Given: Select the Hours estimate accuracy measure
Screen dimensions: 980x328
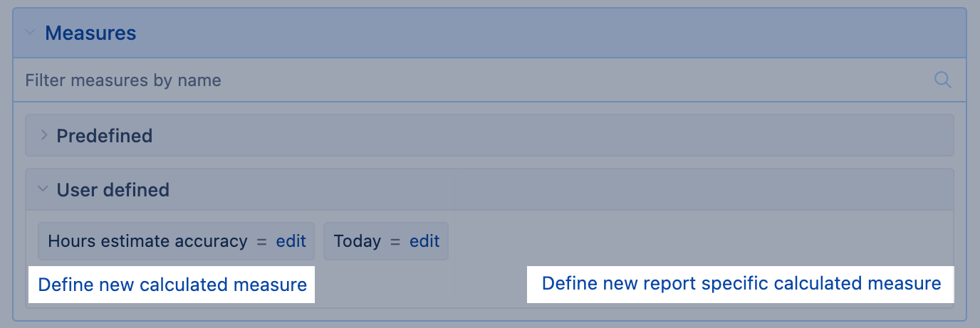Looking at the screenshot, I should (147, 241).
